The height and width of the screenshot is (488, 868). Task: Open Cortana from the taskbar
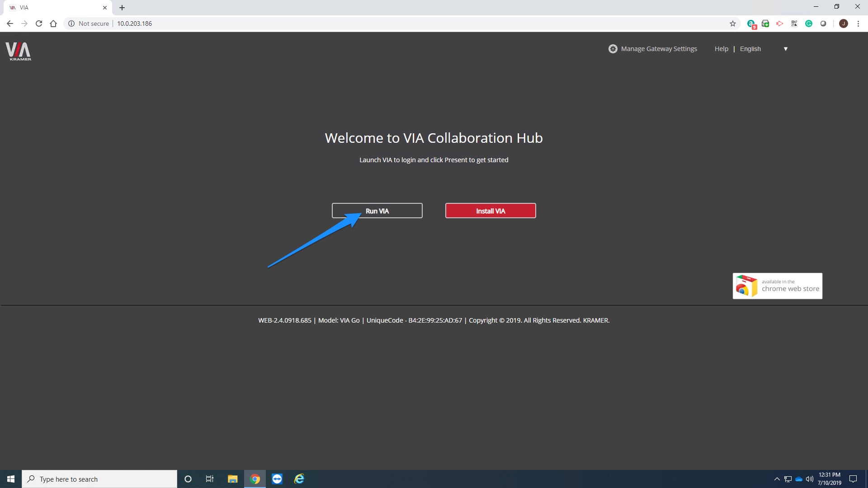[x=188, y=479]
